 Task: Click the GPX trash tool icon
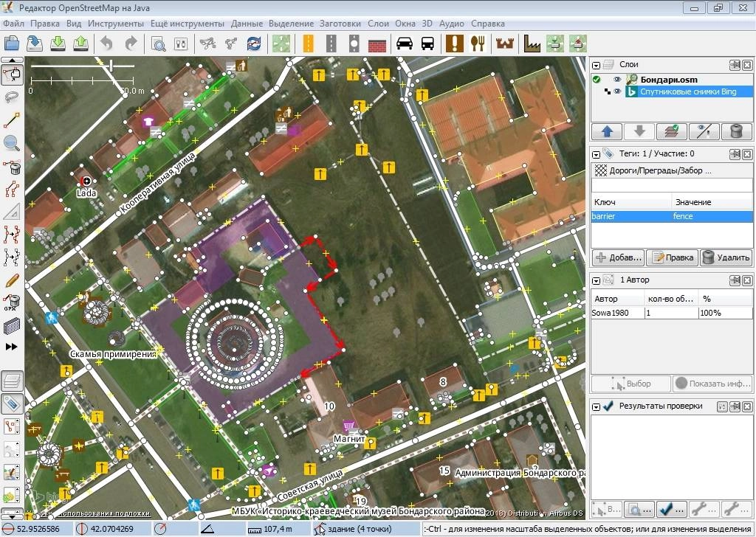coord(12,303)
